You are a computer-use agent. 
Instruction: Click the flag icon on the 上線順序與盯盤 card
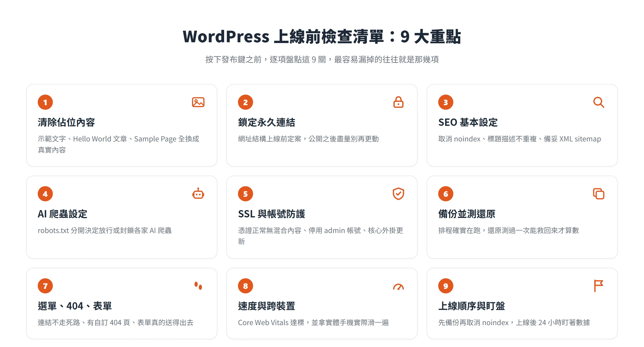(598, 286)
